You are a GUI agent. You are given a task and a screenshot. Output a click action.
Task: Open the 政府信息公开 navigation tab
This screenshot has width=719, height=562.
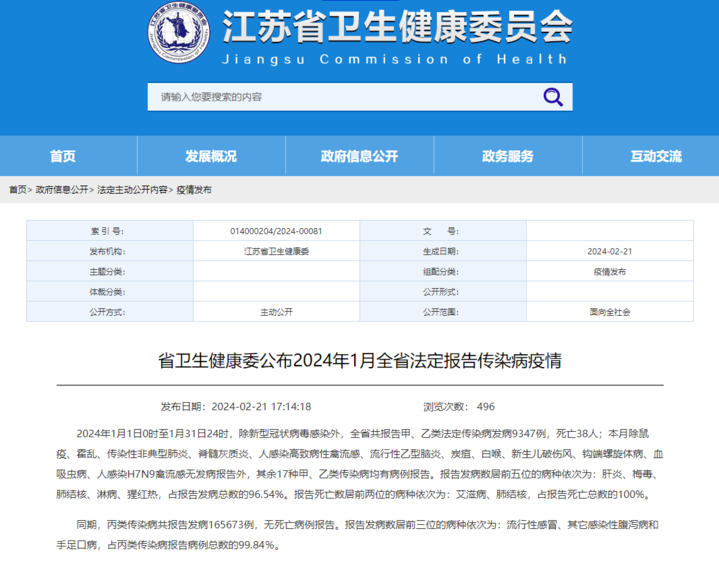tap(360, 156)
